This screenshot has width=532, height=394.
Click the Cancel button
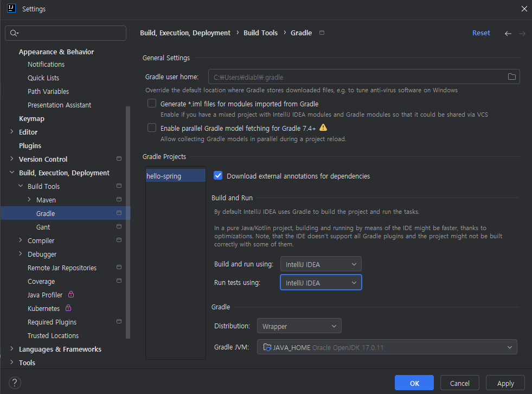click(x=459, y=383)
